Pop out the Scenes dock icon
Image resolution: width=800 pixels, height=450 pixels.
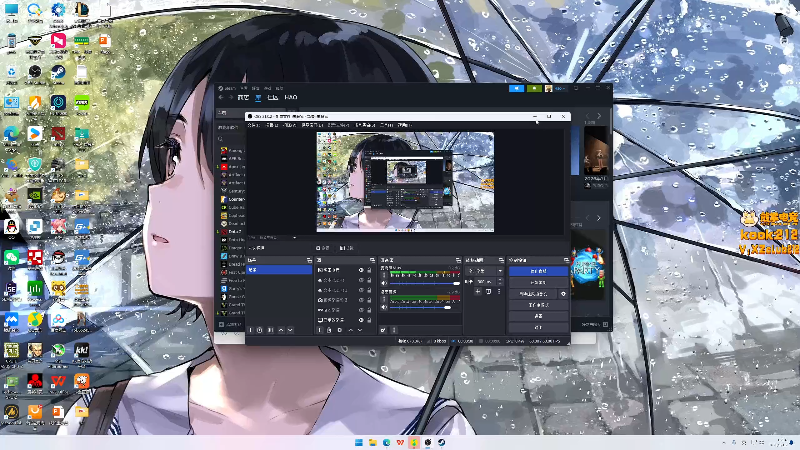309,260
